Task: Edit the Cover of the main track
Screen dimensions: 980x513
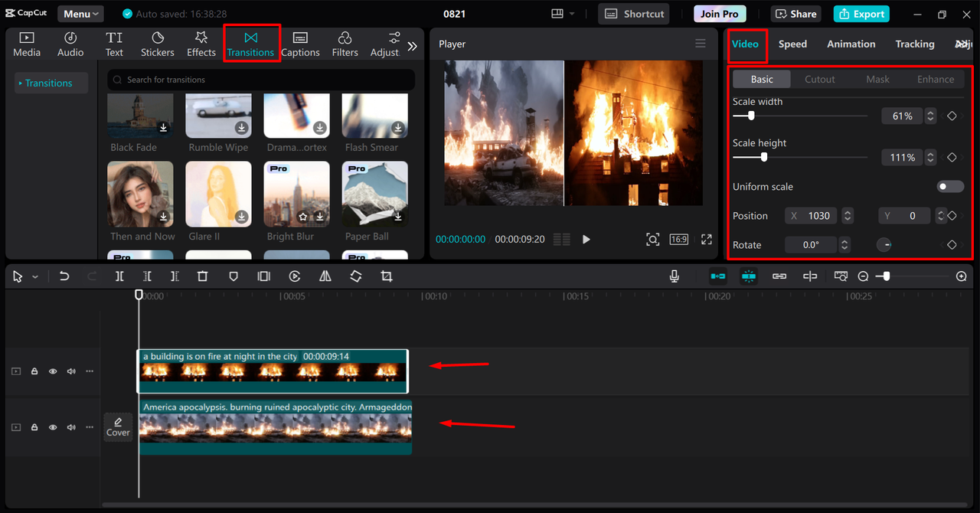Action: click(118, 426)
